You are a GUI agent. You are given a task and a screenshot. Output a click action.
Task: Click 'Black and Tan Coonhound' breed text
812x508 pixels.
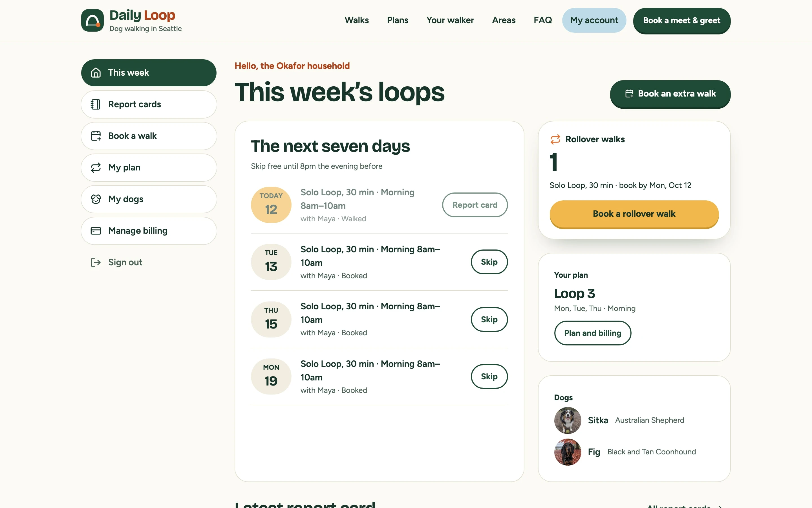click(x=651, y=452)
